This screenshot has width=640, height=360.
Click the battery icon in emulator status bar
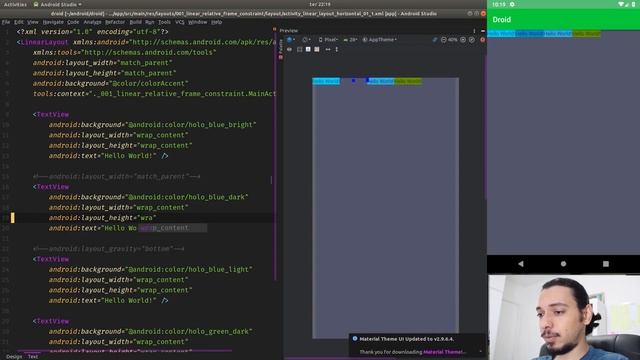(633, 4)
